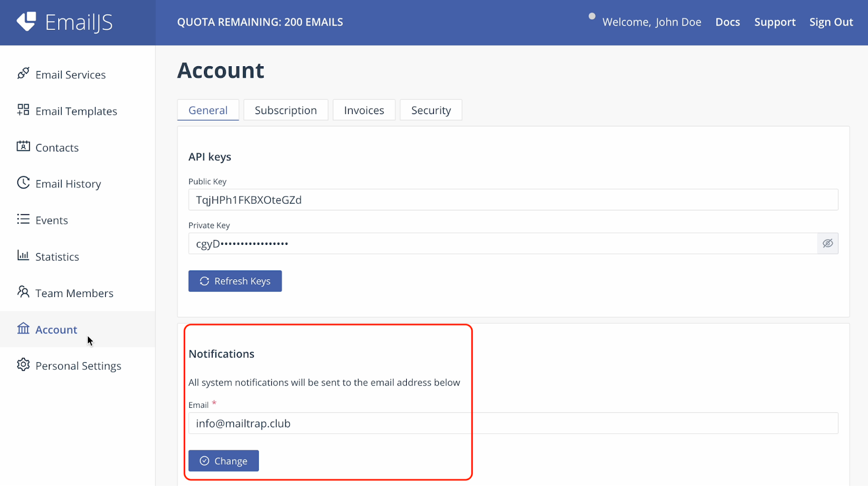The height and width of the screenshot is (486, 868).
Task: Toggle private key visibility eye icon
Action: [x=827, y=243]
